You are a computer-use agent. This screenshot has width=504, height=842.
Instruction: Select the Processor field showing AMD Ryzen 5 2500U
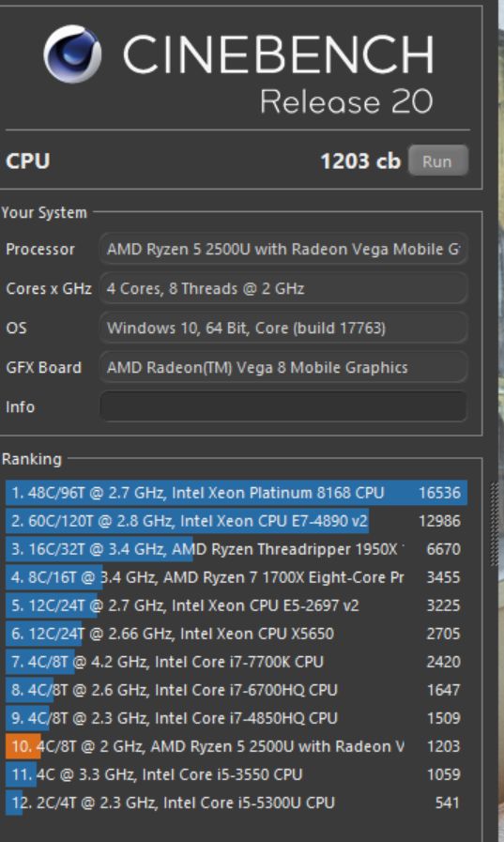click(283, 249)
